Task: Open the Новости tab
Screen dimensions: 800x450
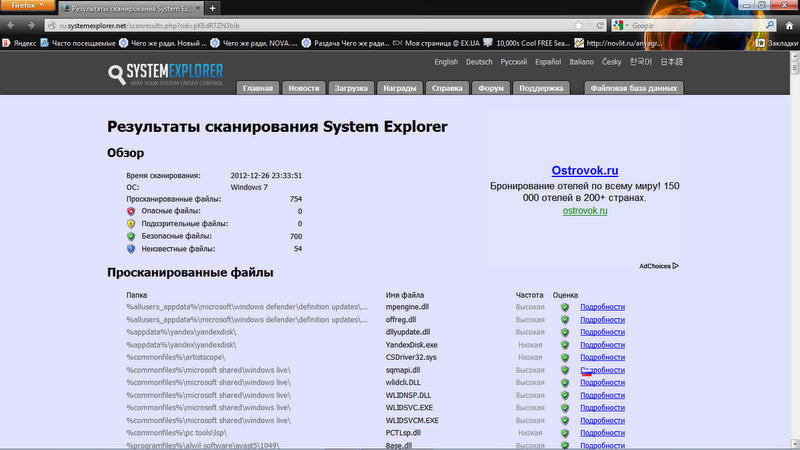Action: coord(304,88)
